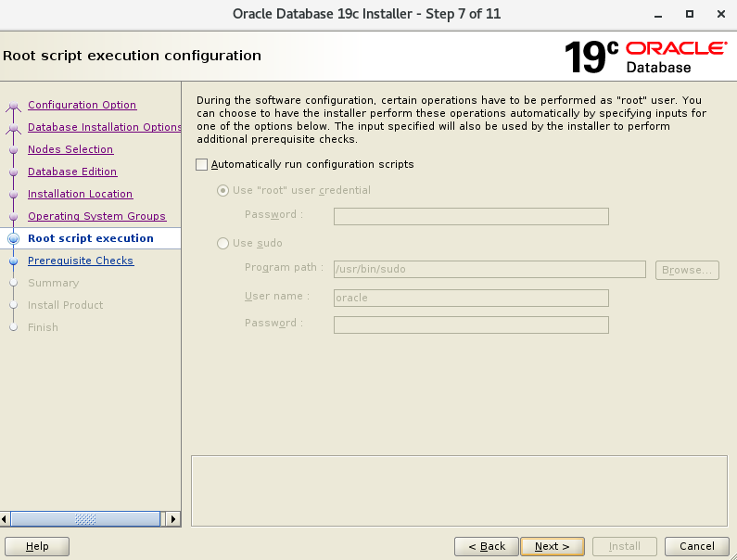Go to Database Installation Options step

[104, 127]
